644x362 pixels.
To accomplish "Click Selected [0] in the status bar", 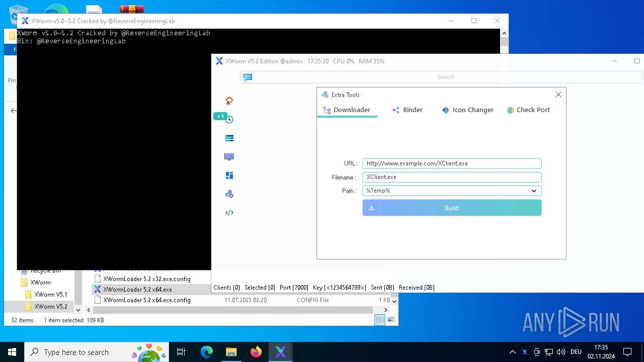I will (x=260, y=288).
